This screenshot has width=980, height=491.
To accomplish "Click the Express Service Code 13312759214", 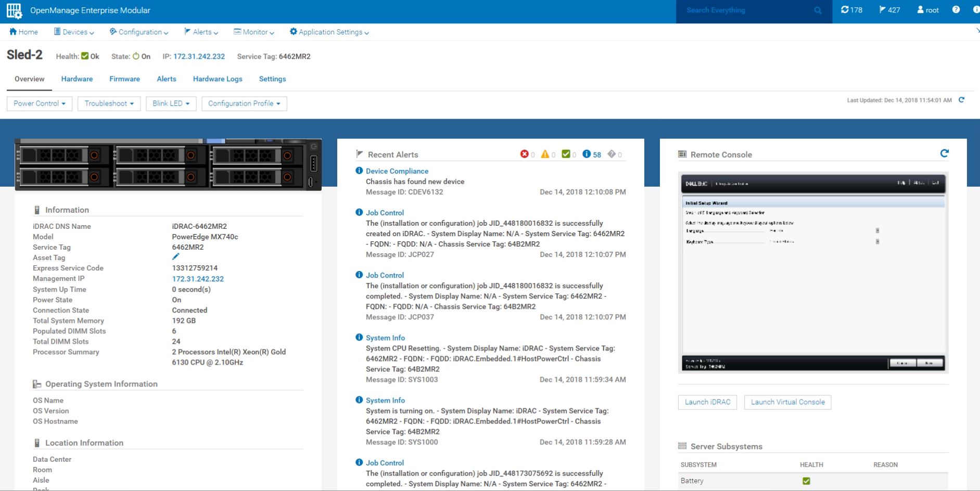I will tap(195, 268).
